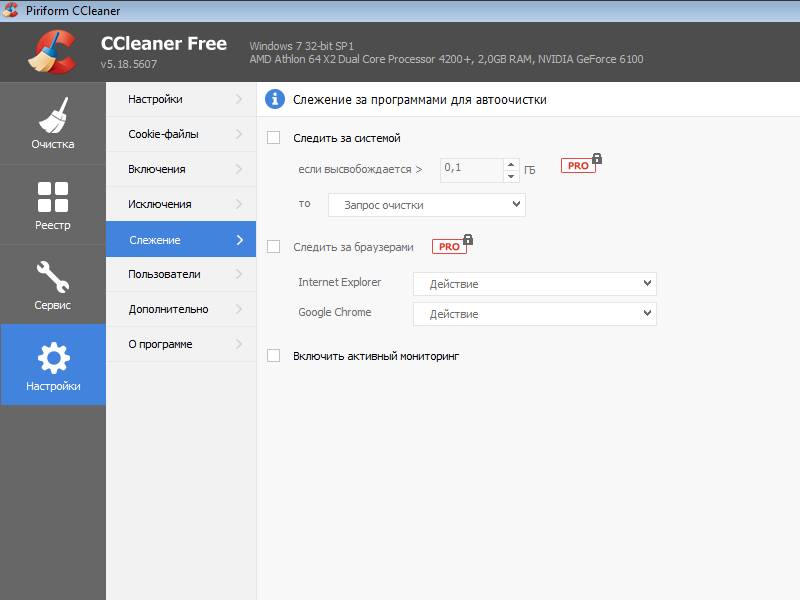The width and height of the screenshot is (800, 600).
Task: Toggle the Следить за браузерами checkbox
Action: point(273,247)
